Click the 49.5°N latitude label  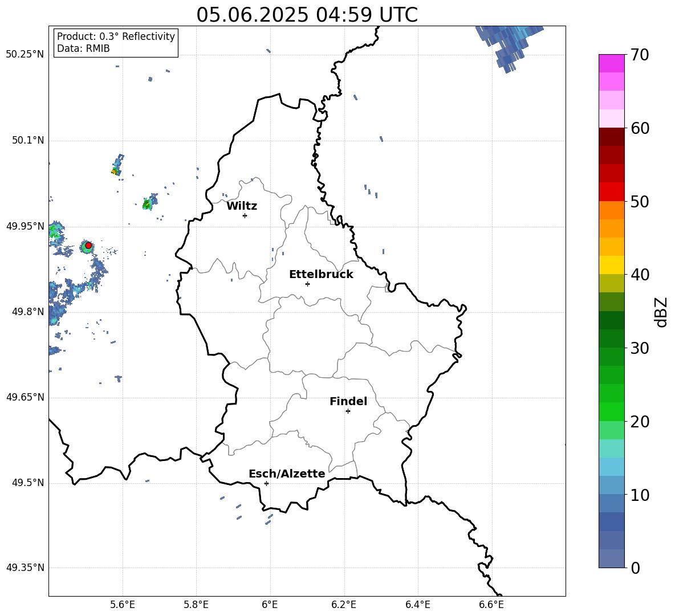pyautogui.click(x=28, y=483)
